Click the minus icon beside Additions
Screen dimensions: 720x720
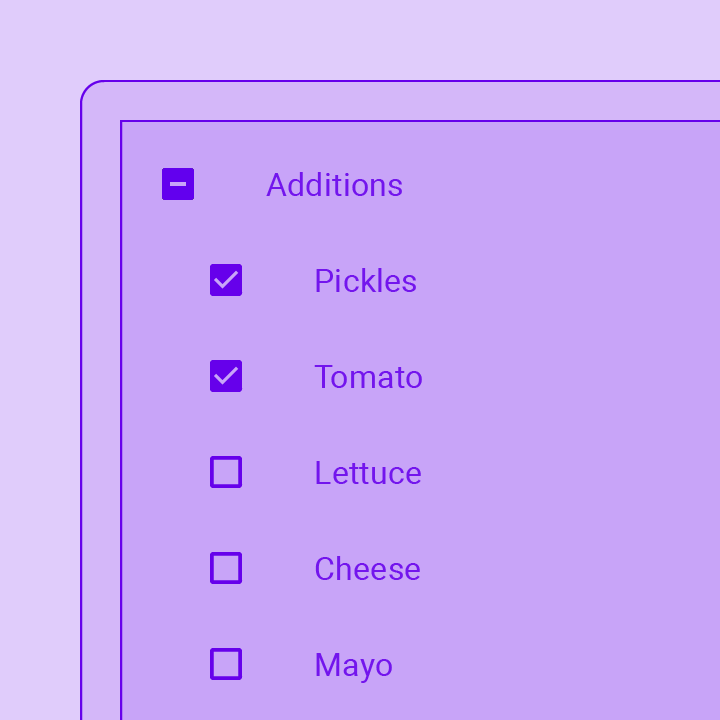[x=178, y=184]
